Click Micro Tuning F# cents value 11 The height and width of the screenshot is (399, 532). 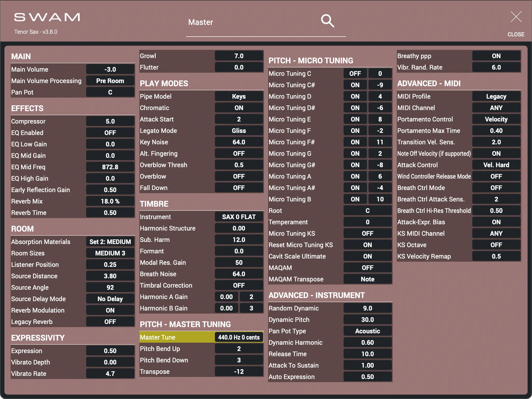click(380, 142)
